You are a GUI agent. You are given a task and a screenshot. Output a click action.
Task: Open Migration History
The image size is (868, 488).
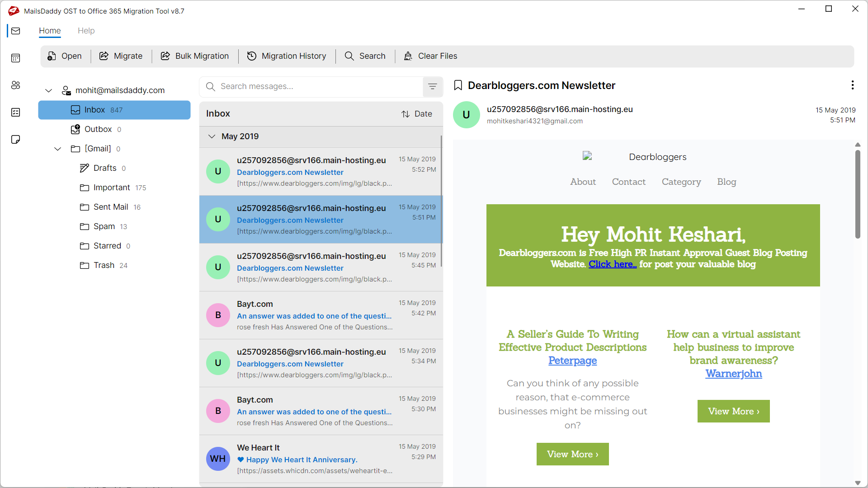coord(287,56)
